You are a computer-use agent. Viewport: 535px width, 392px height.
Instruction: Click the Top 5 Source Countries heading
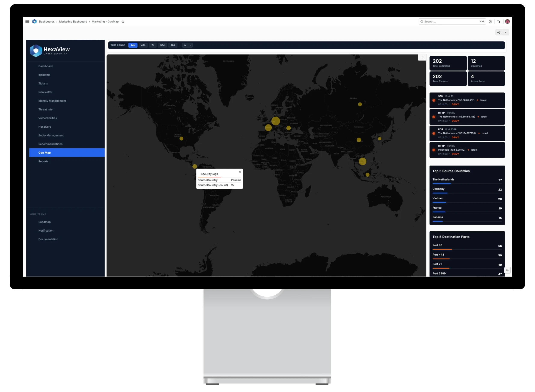(x=451, y=171)
